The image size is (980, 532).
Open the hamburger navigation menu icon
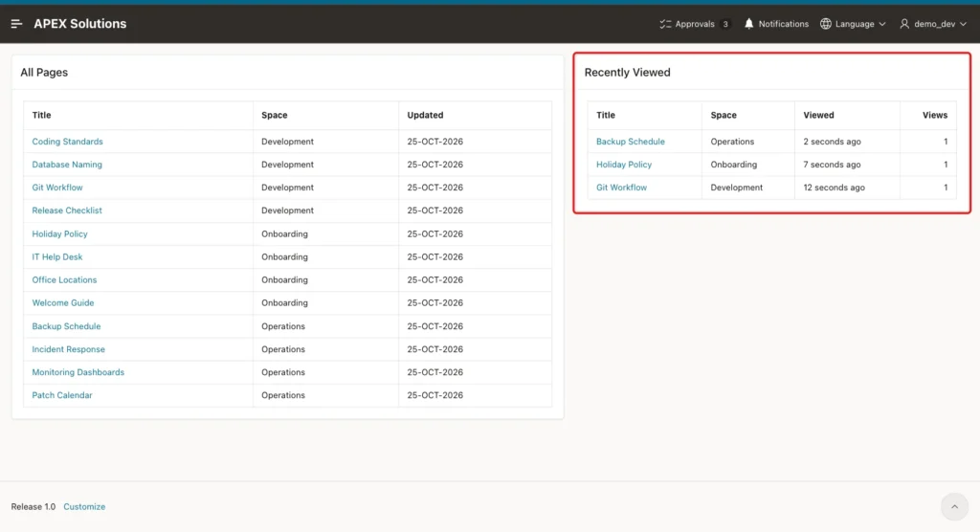pos(17,24)
